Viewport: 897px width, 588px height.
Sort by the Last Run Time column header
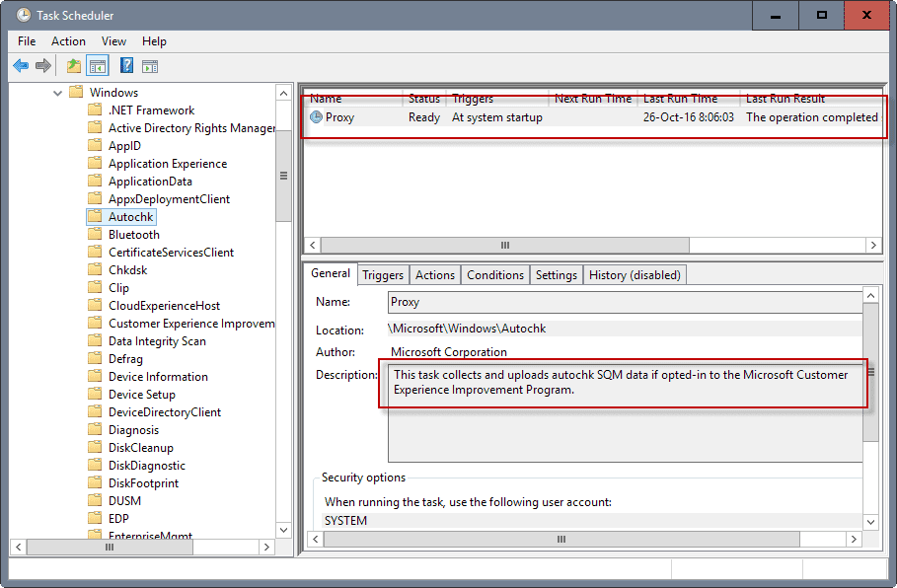click(689, 99)
